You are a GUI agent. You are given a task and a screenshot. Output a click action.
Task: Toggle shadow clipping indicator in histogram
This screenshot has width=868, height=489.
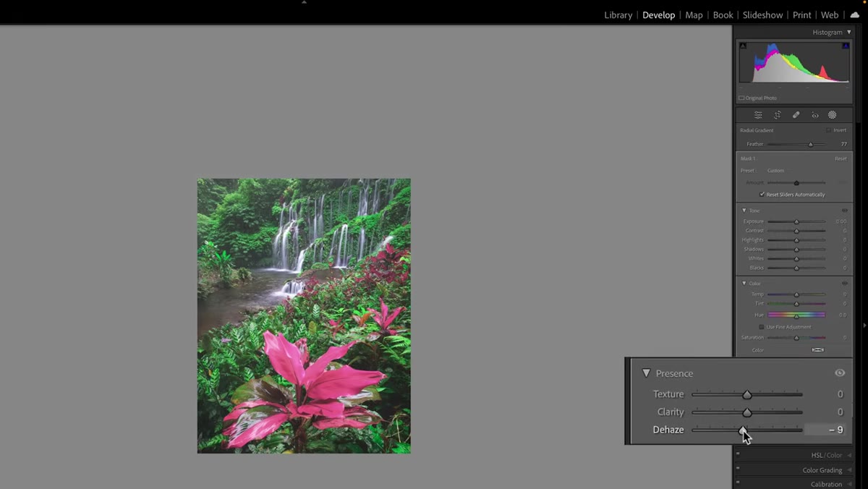(x=742, y=46)
